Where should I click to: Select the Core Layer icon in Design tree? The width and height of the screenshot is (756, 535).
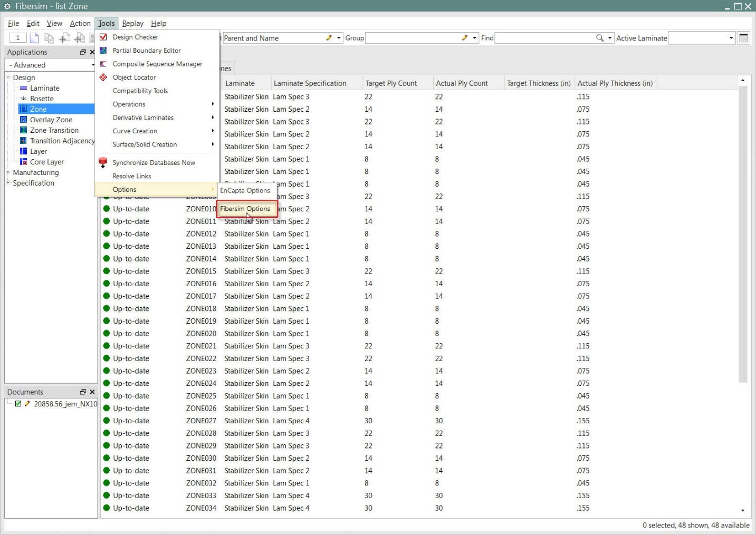coord(24,162)
